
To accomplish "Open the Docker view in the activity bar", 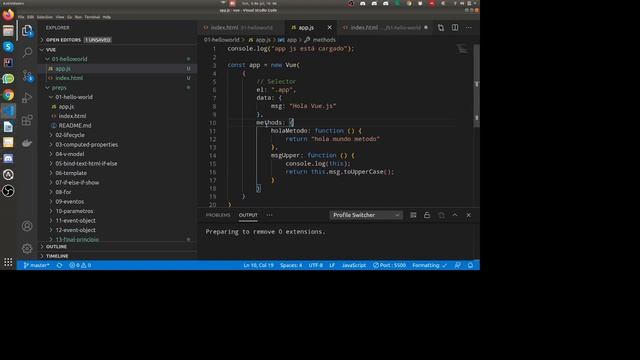I will pos(27,143).
